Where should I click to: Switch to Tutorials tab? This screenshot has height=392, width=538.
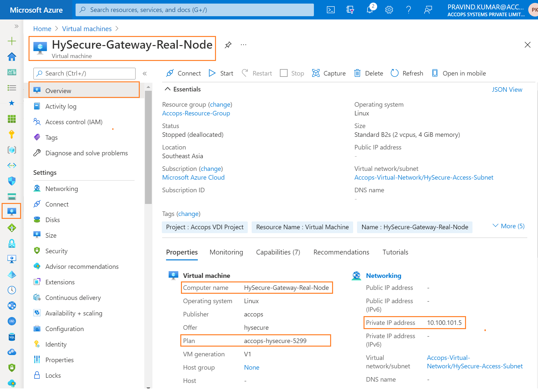point(395,252)
